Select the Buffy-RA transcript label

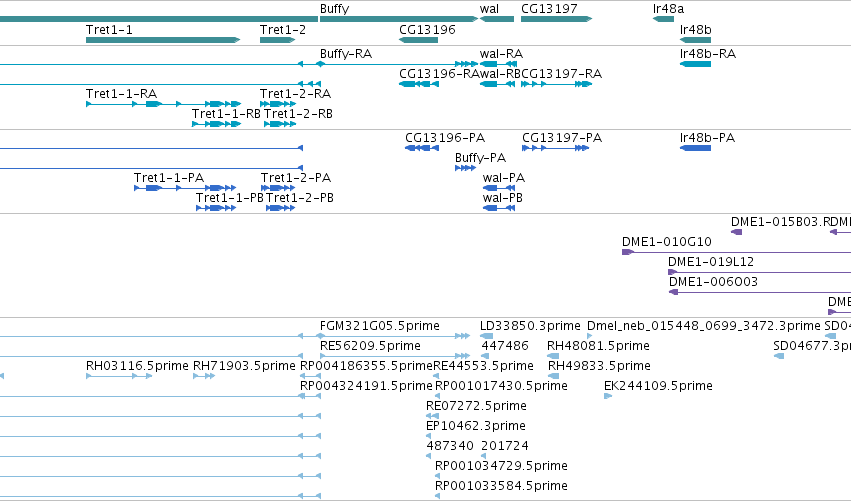tap(346, 54)
